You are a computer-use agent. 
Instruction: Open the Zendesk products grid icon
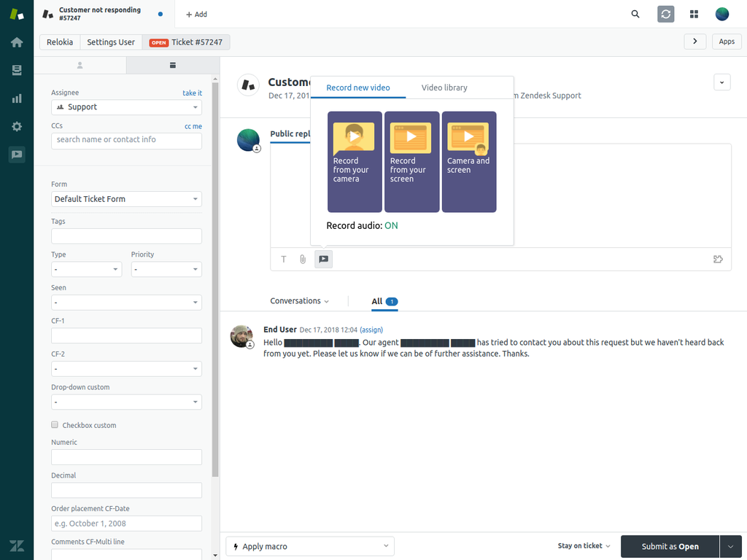click(x=694, y=14)
